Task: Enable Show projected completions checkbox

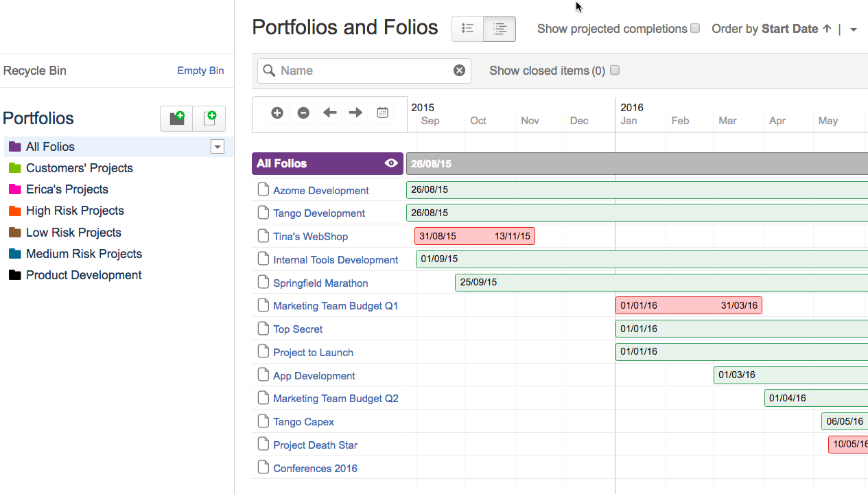Action: (695, 29)
